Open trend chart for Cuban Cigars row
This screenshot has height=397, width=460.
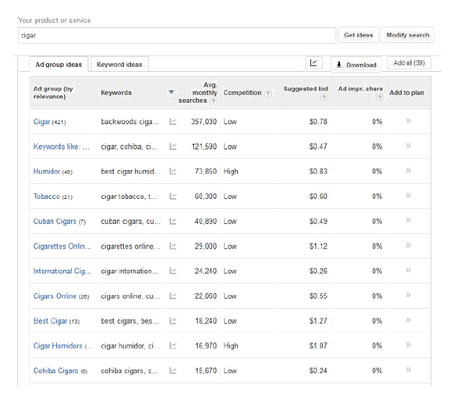pyautogui.click(x=173, y=221)
